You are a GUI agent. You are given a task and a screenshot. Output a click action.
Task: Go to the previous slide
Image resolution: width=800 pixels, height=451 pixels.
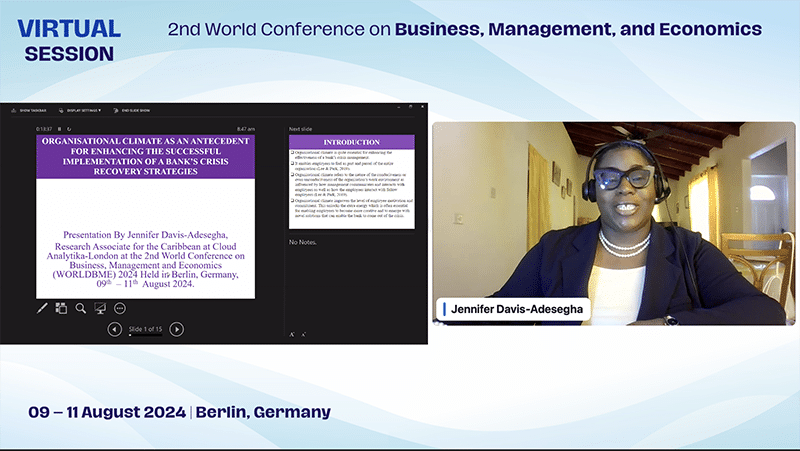[x=114, y=329]
